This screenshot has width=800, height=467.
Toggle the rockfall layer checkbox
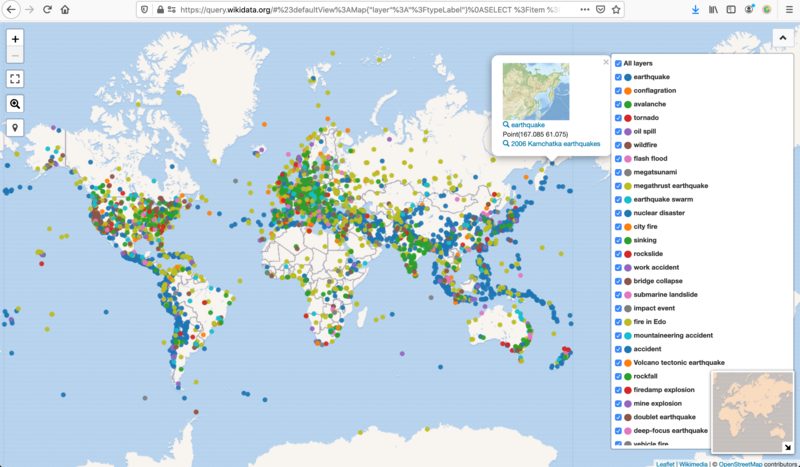tap(618, 377)
